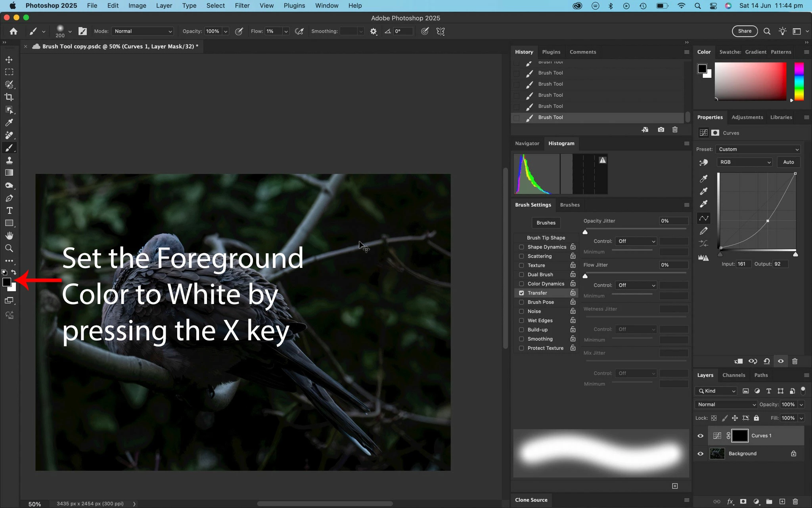
Task: Click the Share button
Action: point(744,31)
